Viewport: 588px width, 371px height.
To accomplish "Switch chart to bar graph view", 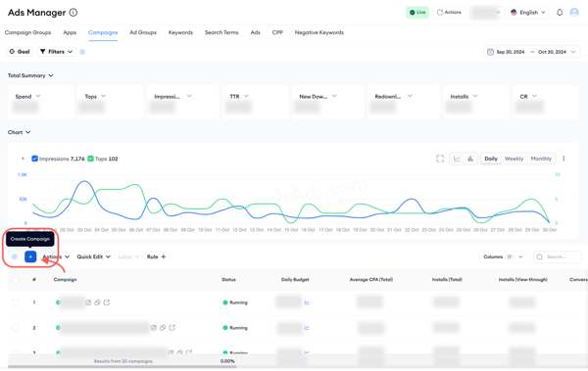I will [x=470, y=159].
